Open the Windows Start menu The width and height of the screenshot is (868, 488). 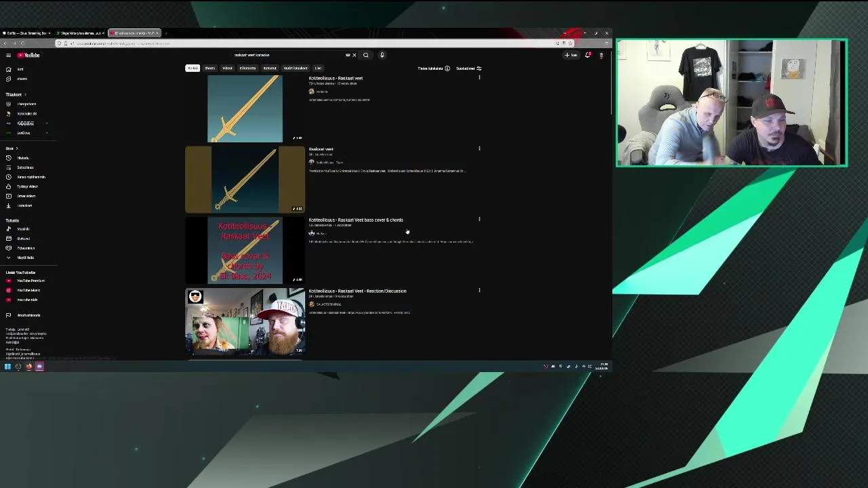tap(7, 367)
